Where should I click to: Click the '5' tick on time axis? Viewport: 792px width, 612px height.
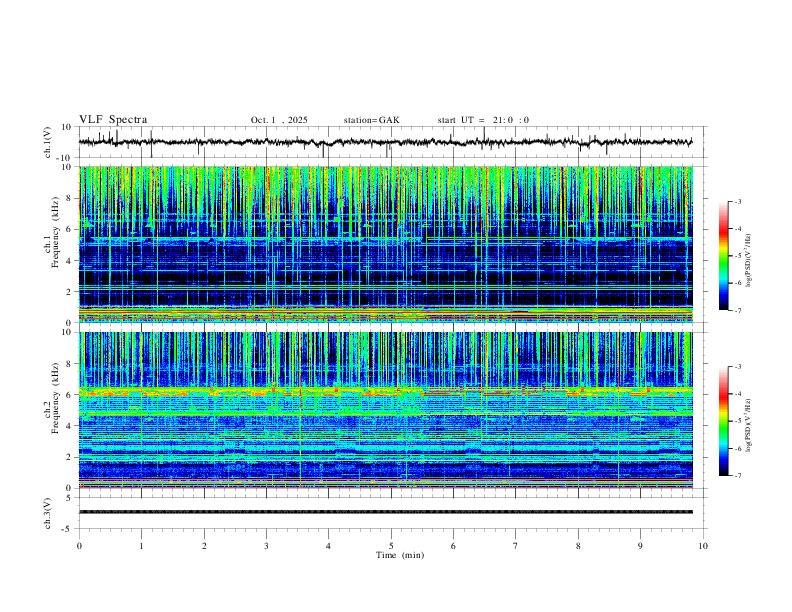pos(391,546)
